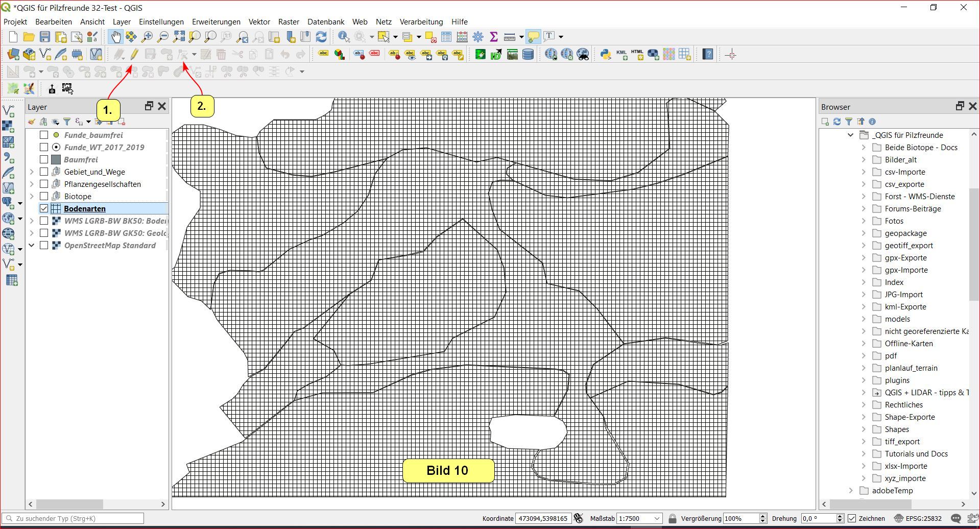This screenshot has width=980, height=529.
Task: Open the Vektor menu
Action: click(259, 21)
